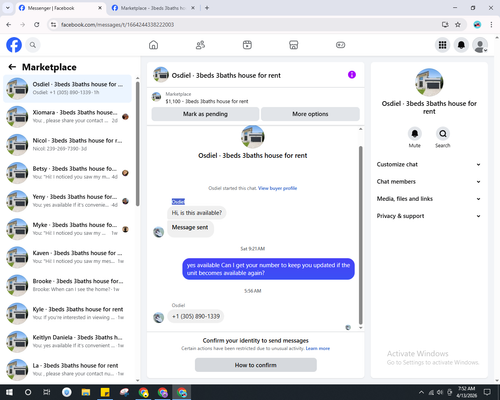Click the blue 'yes available' sent message
Screen dimensions: 500x400
(268, 269)
